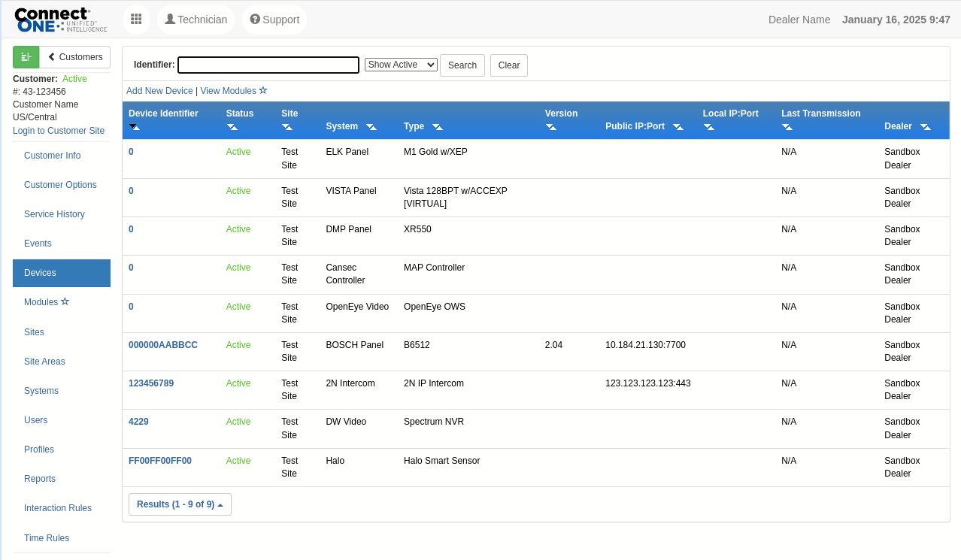Click the Dealer Name text in header
The height and width of the screenshot is (560, 961).
pos(799,20)
